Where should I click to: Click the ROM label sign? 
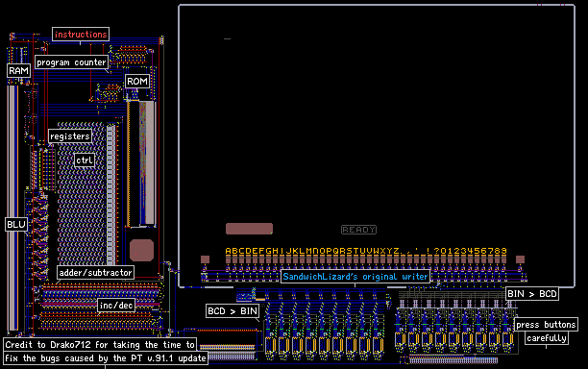point(136,81)
